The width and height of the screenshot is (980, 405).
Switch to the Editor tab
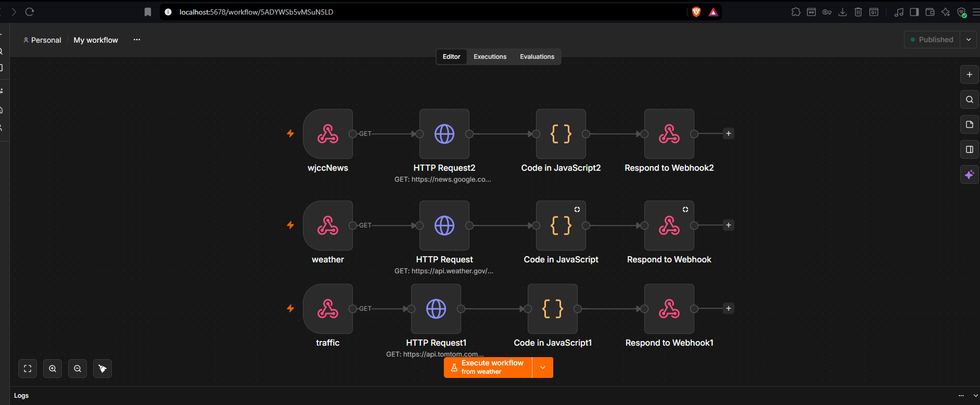[451, 57]
